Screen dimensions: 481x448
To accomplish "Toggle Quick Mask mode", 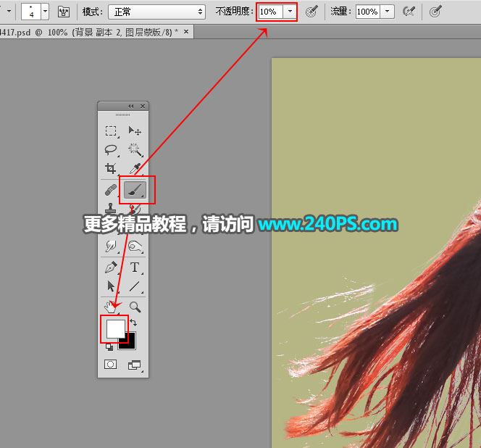I will 110,365.
